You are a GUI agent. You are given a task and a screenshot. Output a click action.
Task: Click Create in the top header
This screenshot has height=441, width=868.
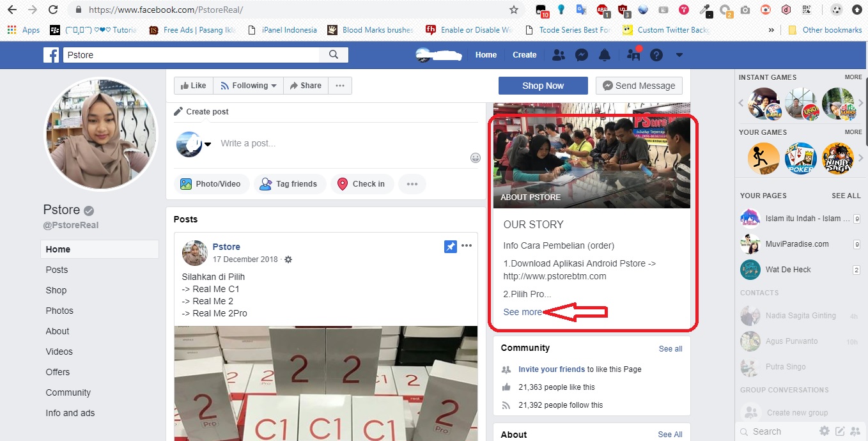[525, 55]
